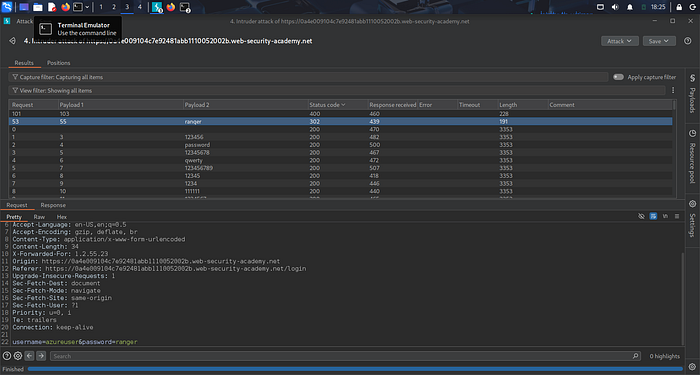Switch to workspace 2
The image size is (700, 375).
click(114, 7)
